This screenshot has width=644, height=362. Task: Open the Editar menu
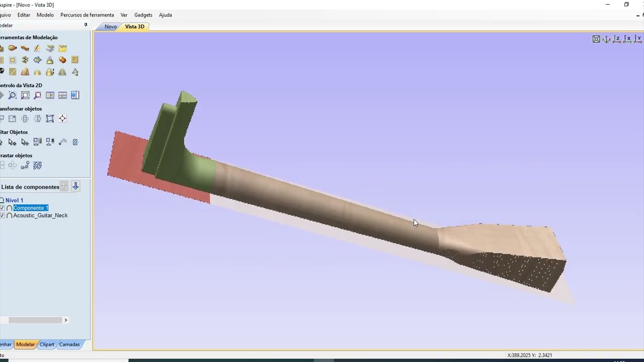click(x=24, y=15)
